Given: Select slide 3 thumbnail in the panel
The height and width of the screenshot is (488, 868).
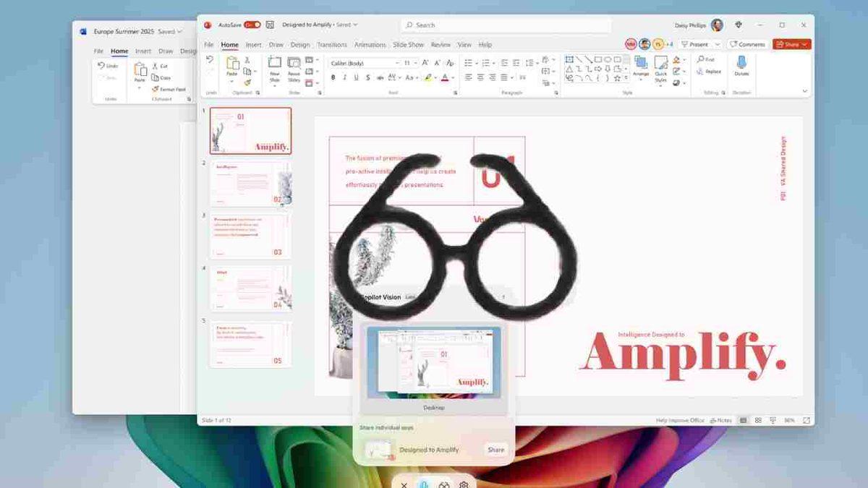Looking at the screenshot, I should pos(250,235).
